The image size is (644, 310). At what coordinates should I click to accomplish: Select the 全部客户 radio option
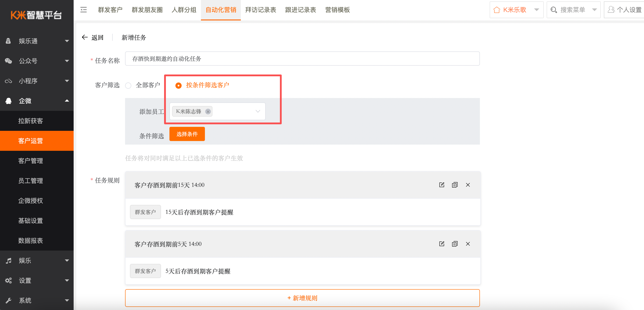coord(128,86)
